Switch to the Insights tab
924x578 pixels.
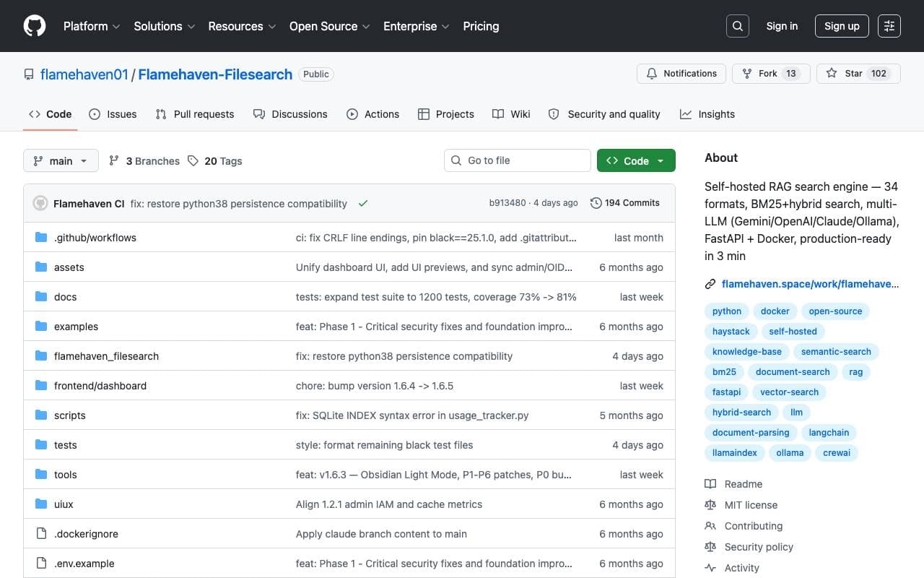[707, 114]
